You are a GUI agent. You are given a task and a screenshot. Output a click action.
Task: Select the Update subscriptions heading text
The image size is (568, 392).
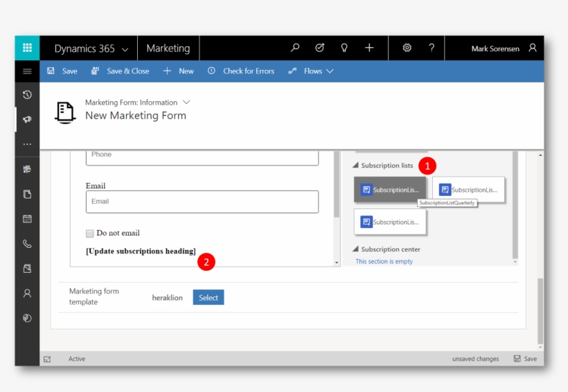pos(141,251)
